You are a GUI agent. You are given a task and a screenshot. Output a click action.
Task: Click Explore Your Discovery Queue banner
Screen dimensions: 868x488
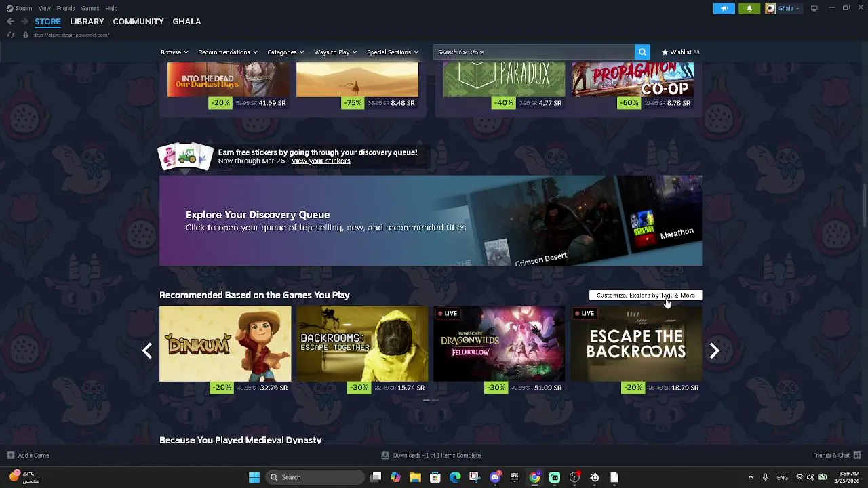coord(431,221)
